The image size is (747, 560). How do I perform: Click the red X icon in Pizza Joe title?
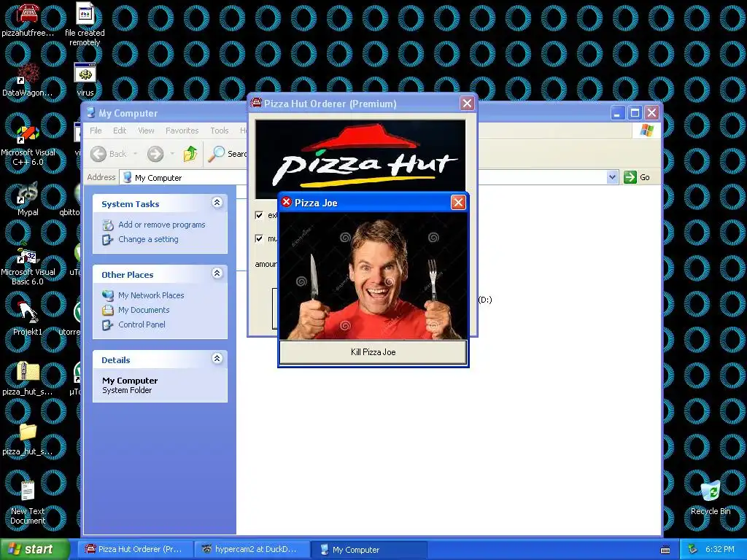tap(286, 202)
